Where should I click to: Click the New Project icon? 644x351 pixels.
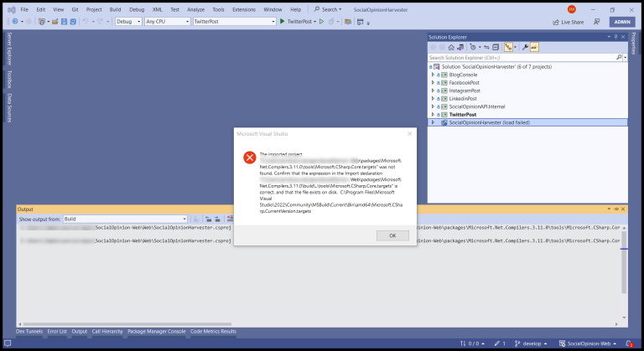coord(41,21)
